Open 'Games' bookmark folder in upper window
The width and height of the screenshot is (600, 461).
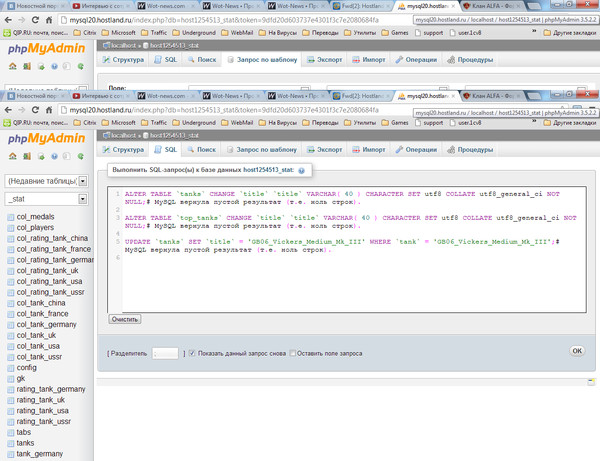[x=395, y=33]
